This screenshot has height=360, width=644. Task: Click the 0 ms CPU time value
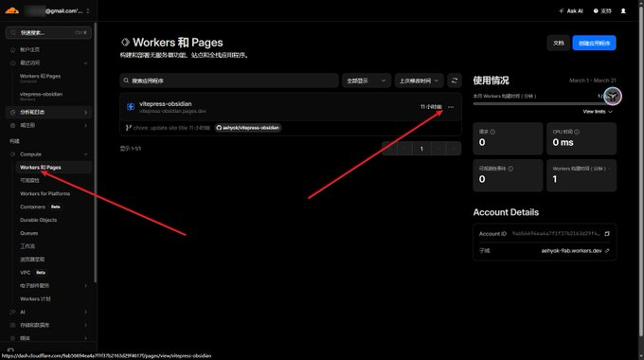[563, 142]
